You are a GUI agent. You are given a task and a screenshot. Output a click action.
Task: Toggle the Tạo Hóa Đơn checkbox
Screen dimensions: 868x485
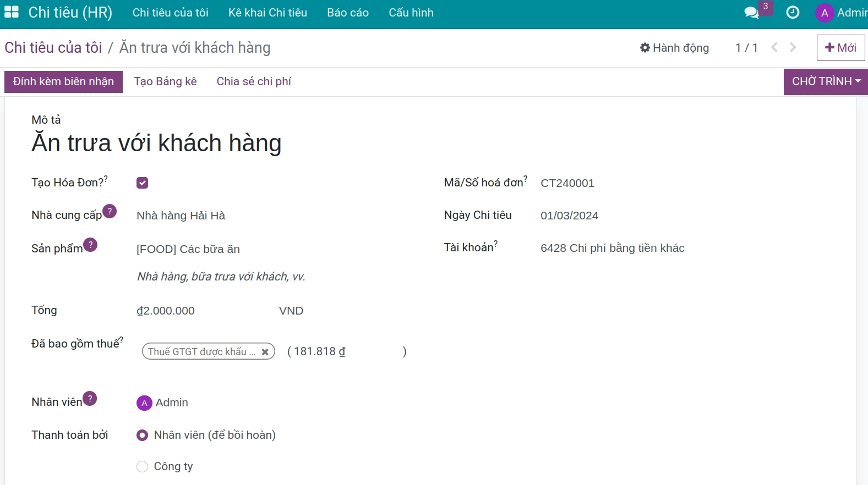click(142, 183)
